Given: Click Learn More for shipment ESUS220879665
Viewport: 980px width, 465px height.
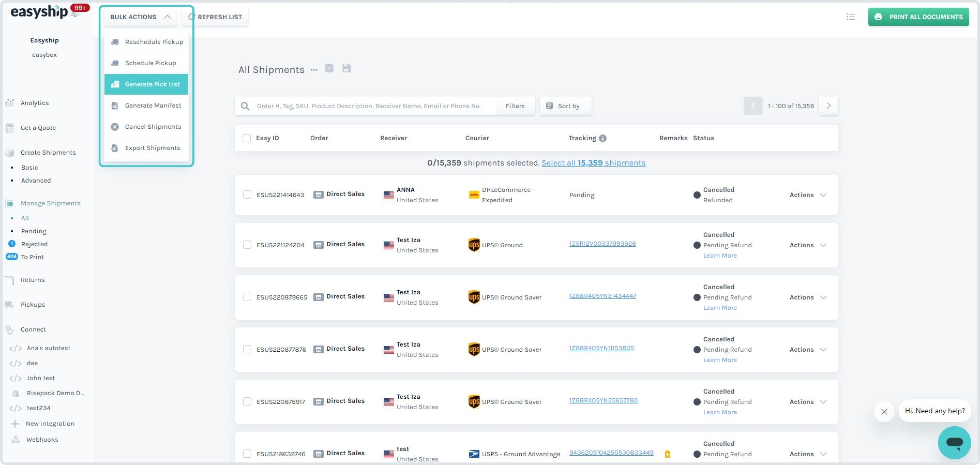Looking at the screenshot, I should click(720, 308).
